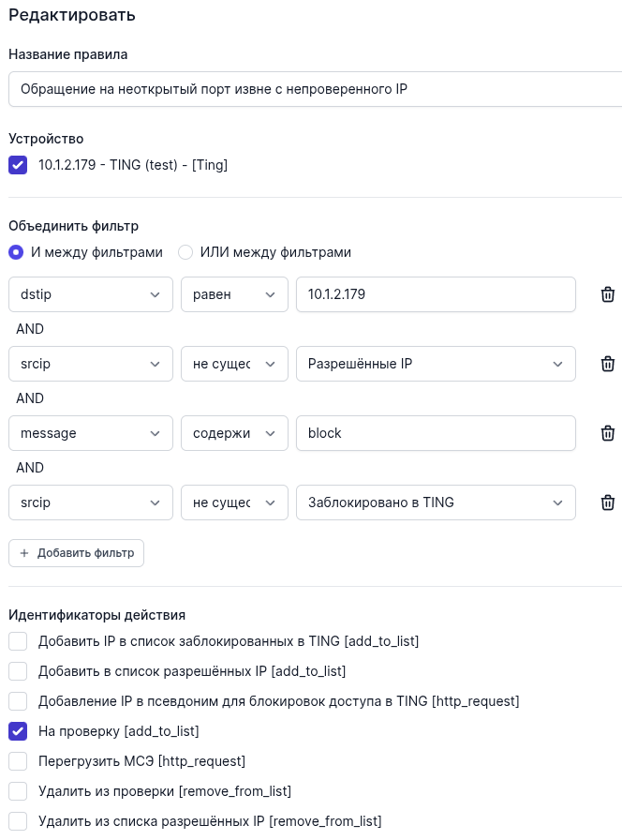Delete the message block filter row

(607, 433)
